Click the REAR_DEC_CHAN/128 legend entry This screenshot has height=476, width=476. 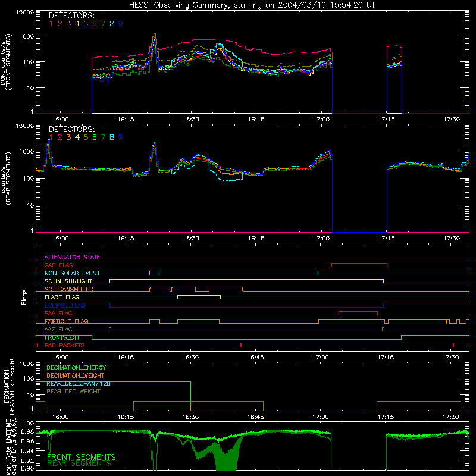(79, 383)
